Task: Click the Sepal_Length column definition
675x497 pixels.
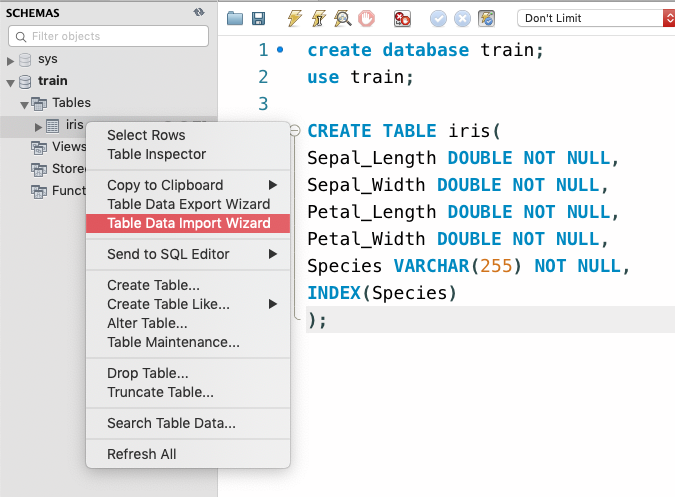Action: click(x=463, y=158)
